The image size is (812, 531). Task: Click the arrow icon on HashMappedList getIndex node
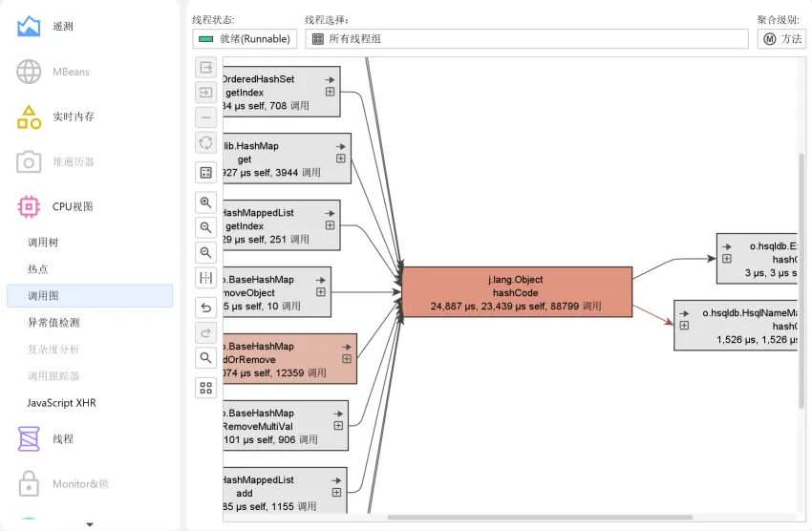click(x=330, y=213)
